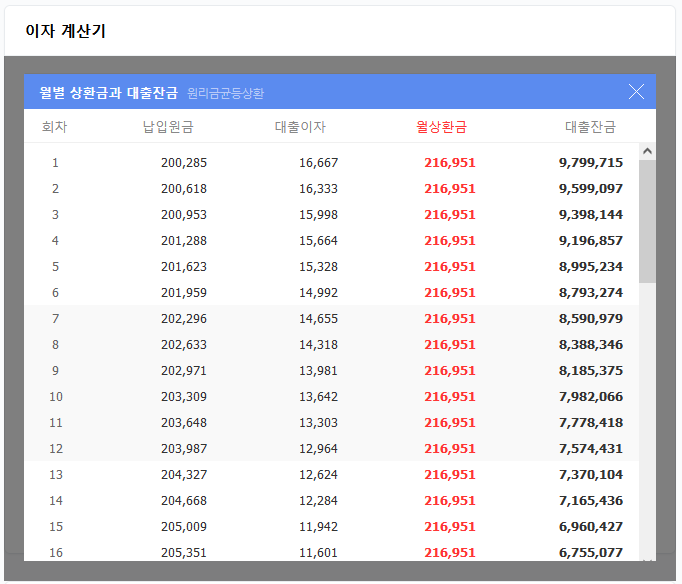The image size is (682, 584).
Task: Select balance value 9,599,097
Action: tap(591, 189)
